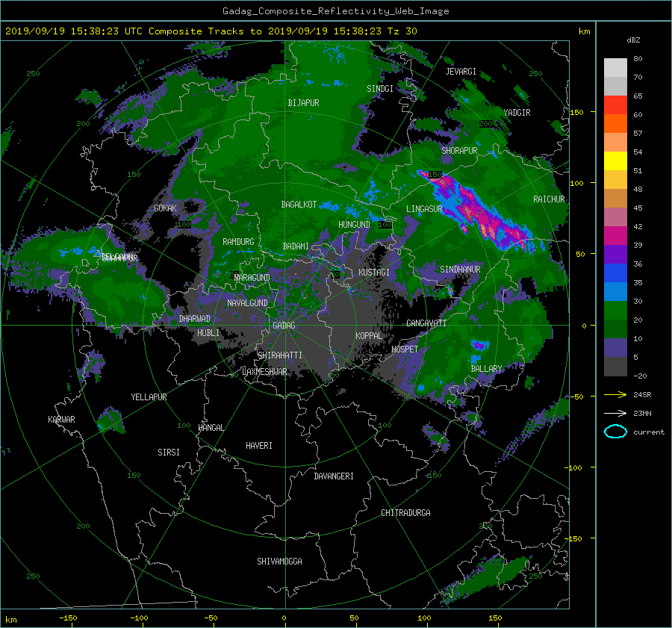The width and height of the screenshot is (672, 628).
Task: Click the white 23MN track arrow icon
Action: [x=615, y=413]
